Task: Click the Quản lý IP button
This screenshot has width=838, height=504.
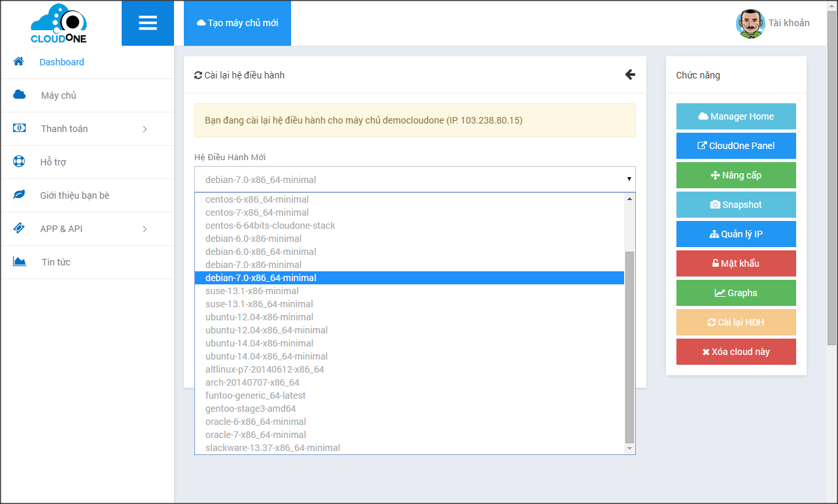Action: point(736,234)
